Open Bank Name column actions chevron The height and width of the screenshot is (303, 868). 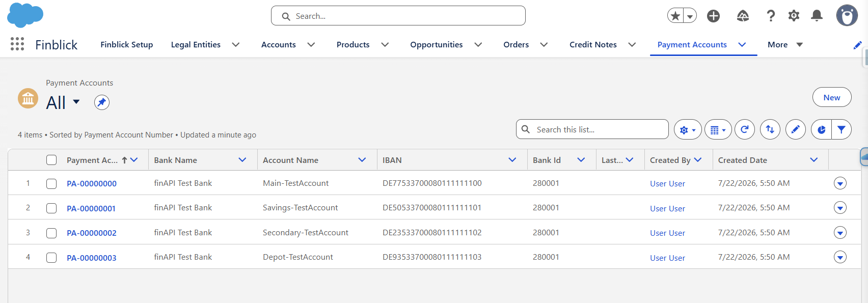242,160
